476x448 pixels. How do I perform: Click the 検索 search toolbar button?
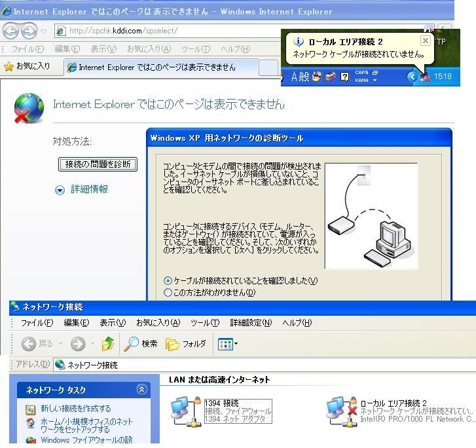pos(141,343)
